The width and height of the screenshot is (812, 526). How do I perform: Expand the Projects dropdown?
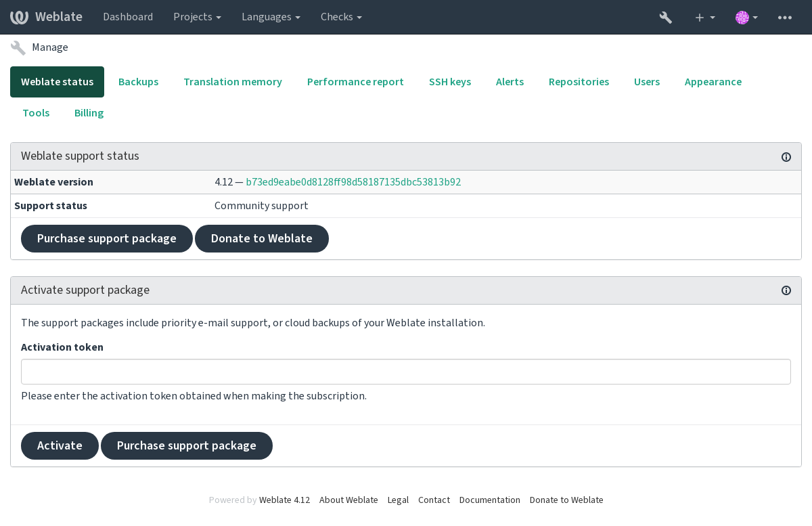pyautogui.click(x=197, y=17)
